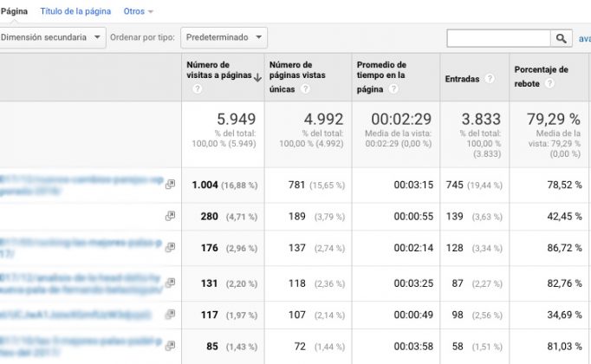Open the first blurred page URL link
591x364 pixels.
pyautogui.click(x=82, y=185)
